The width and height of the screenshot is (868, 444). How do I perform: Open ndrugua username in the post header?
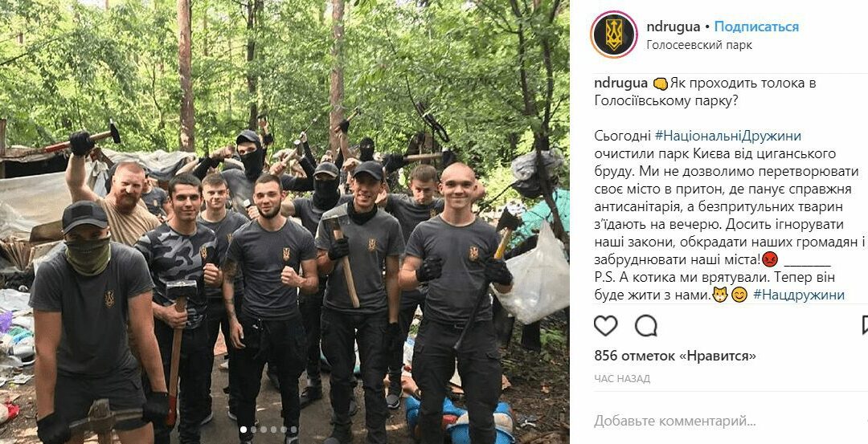point(672,26)
